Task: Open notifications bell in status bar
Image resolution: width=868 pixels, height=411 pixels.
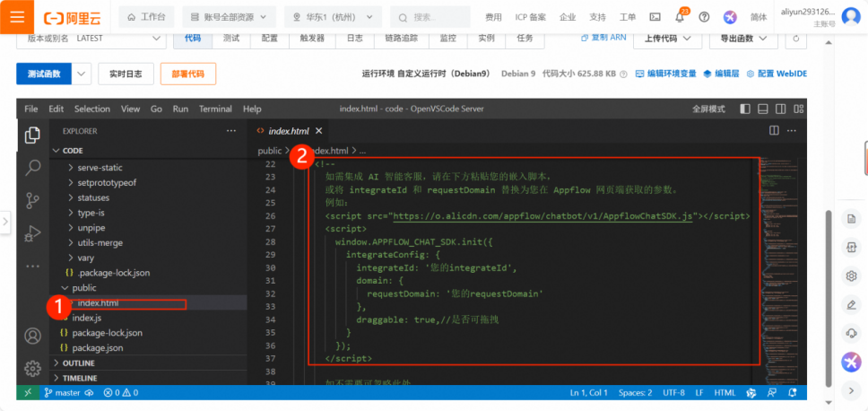Action: 792,393
